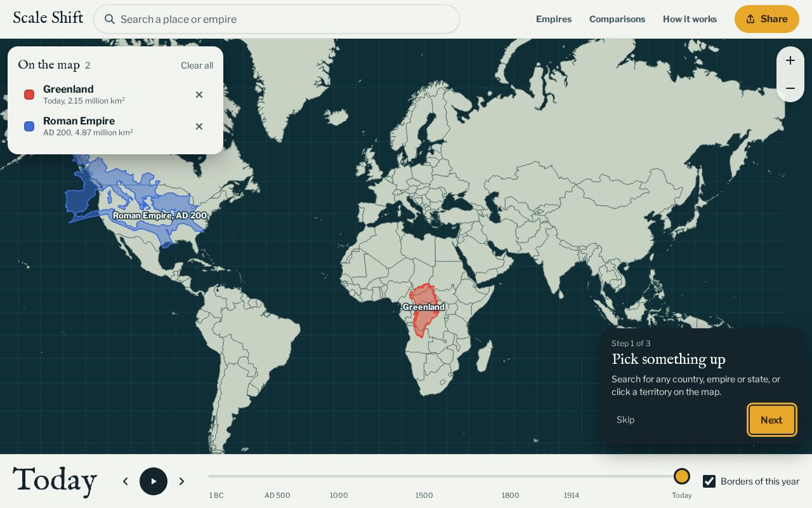Click the Scale Shift logo
812x508 pixels.
coord(48,18)
